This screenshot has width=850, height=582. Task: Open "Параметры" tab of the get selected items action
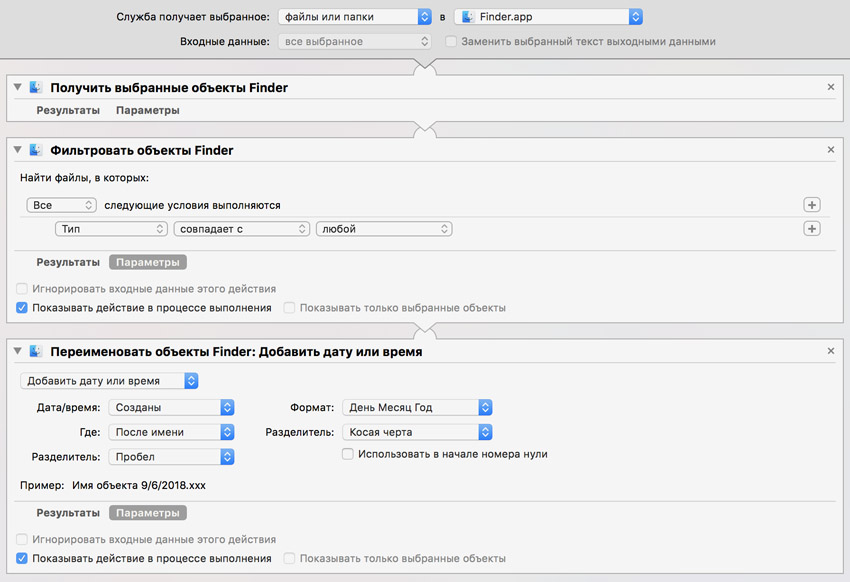(x=147, y=110)
